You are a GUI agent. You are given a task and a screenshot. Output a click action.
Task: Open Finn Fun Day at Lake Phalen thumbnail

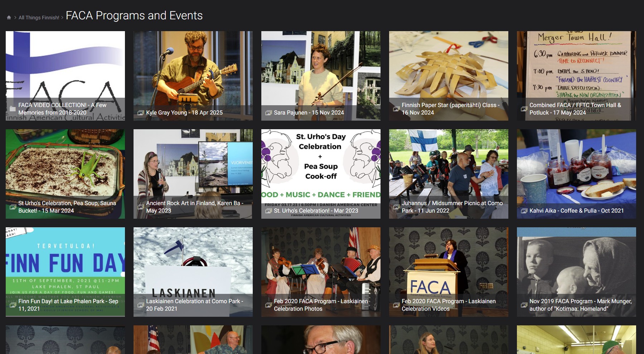coord(65,272)
